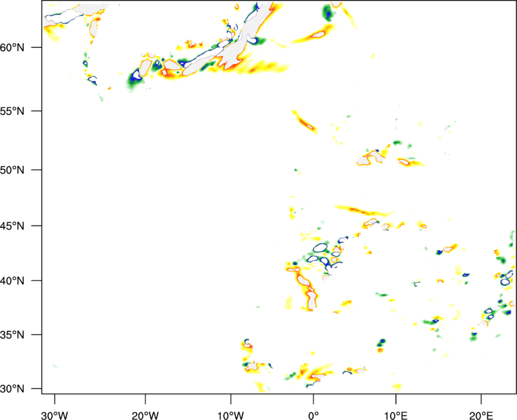
Task: Click the 20°W longitude label
Action: 145,415
